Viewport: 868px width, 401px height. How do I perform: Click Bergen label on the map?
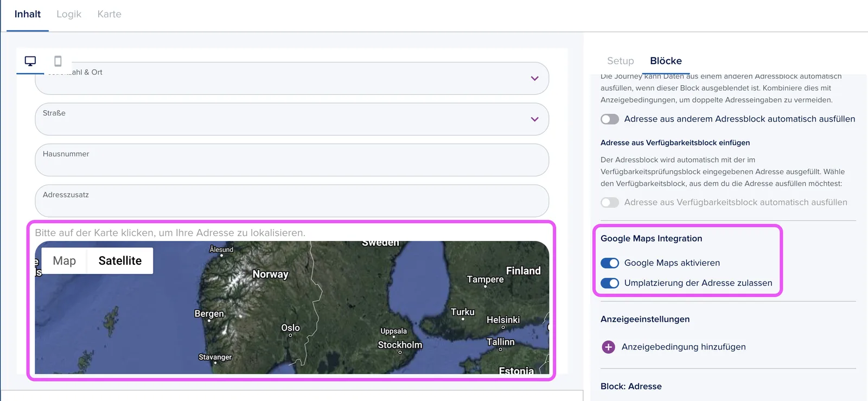[209, 314]
